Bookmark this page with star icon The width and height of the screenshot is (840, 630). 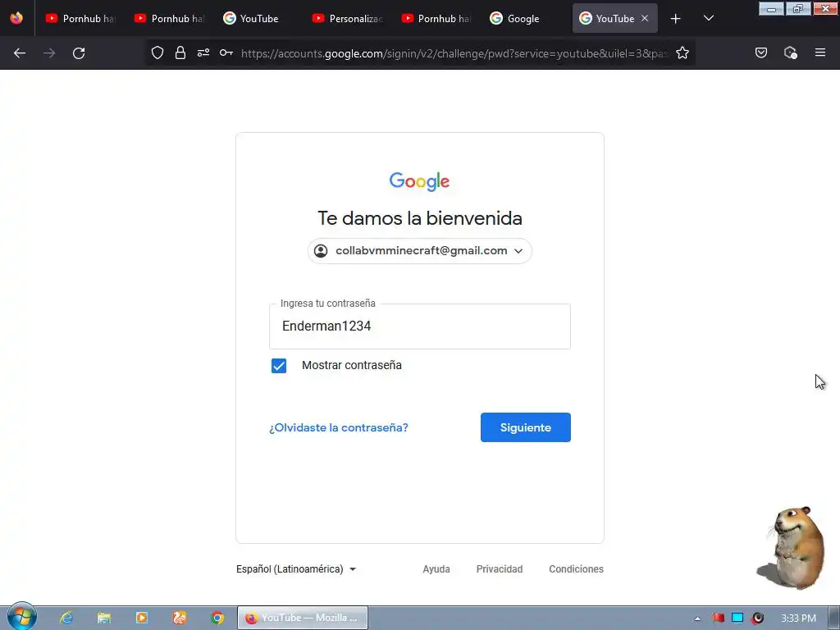(682, 53)
